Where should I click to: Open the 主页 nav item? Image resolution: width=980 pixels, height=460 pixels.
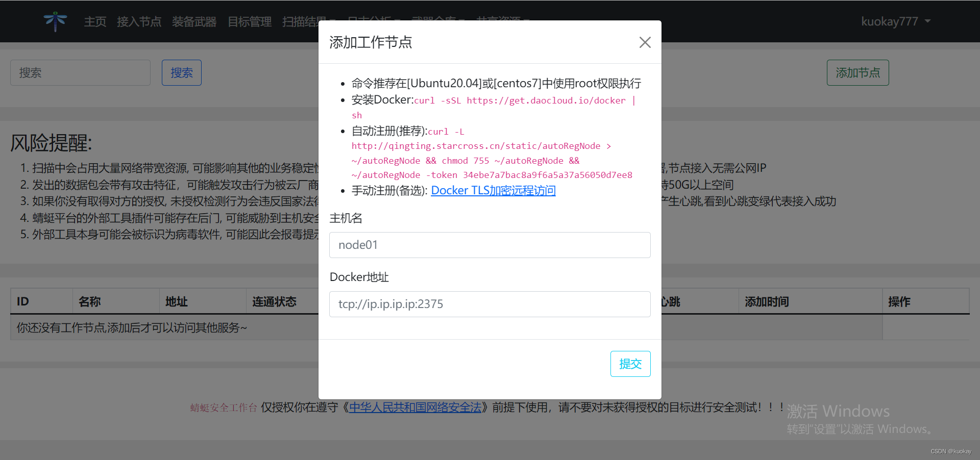point(95,21)
